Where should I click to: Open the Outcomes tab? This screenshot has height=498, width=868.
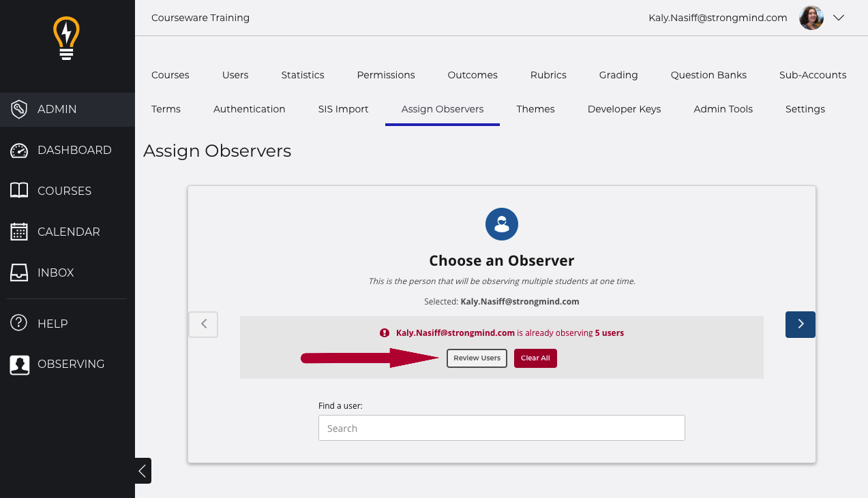(x=473, y=75)
